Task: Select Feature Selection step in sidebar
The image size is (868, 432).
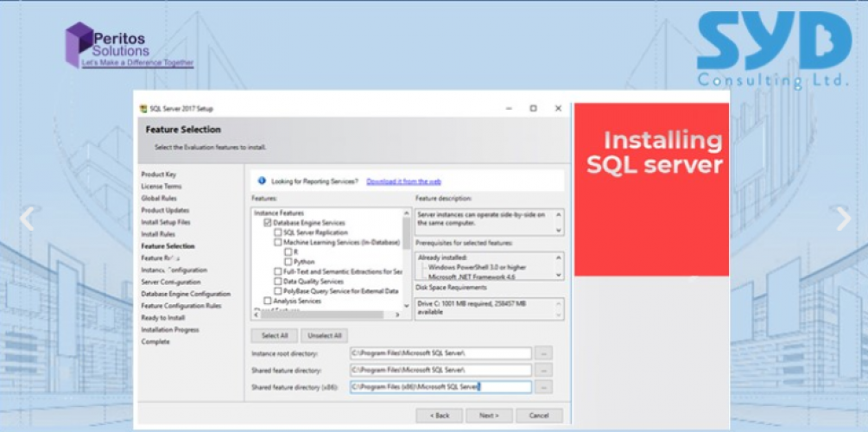Action: [168, 246]
